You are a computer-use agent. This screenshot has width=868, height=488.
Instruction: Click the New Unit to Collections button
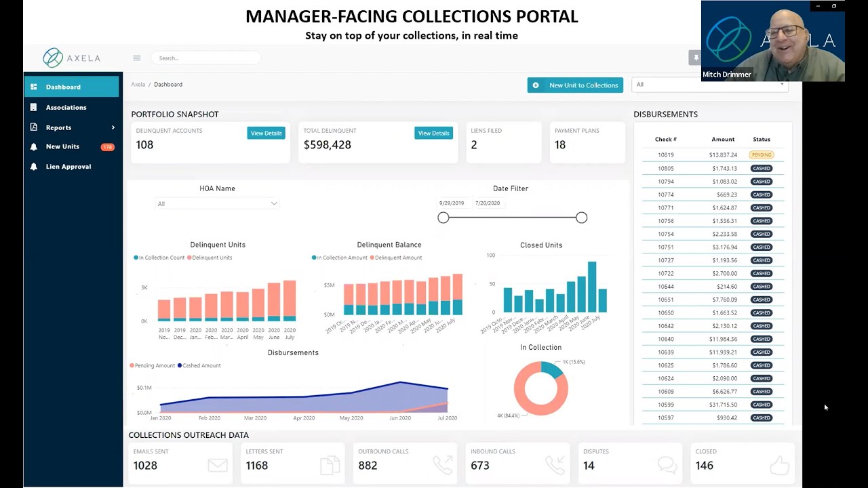pyautogui.click(x=575, y=85)
